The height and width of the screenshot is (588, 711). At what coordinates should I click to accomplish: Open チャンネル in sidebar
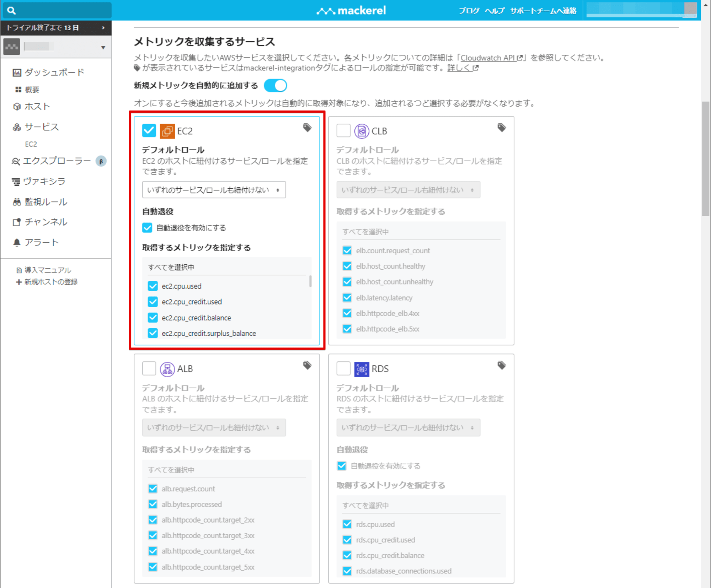tap(46, 222)
